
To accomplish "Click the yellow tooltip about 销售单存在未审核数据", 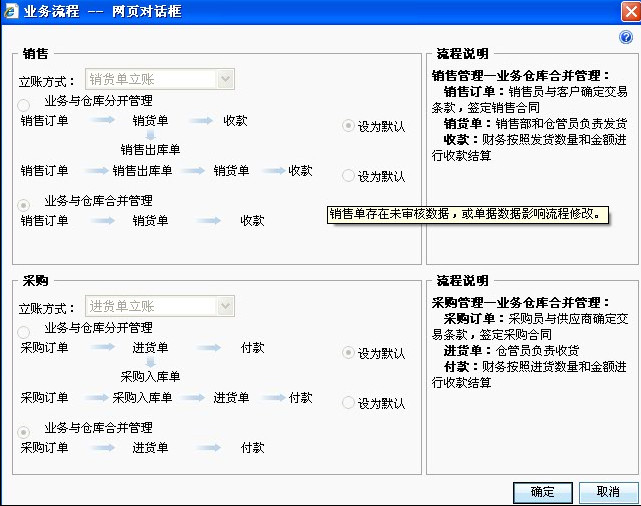I will 468,214.
